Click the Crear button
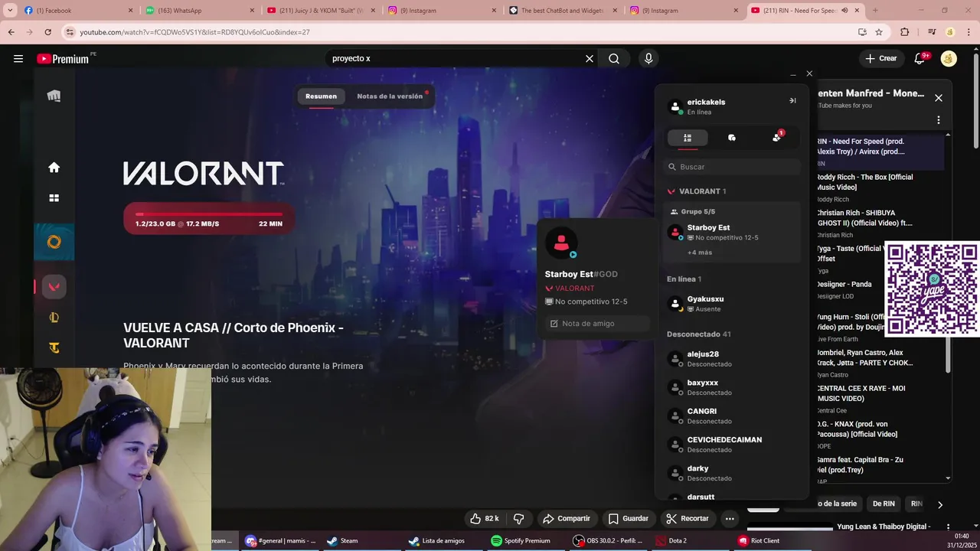This screenshot has width=980, height=551. 880,59
